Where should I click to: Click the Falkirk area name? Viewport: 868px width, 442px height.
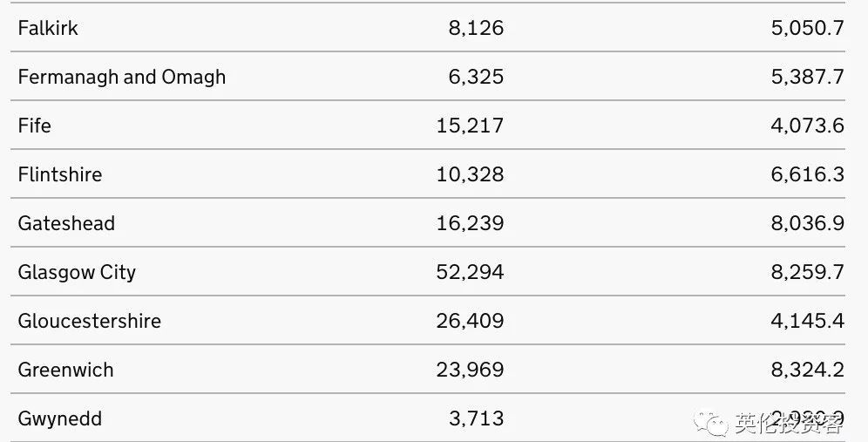coord(48,28)
